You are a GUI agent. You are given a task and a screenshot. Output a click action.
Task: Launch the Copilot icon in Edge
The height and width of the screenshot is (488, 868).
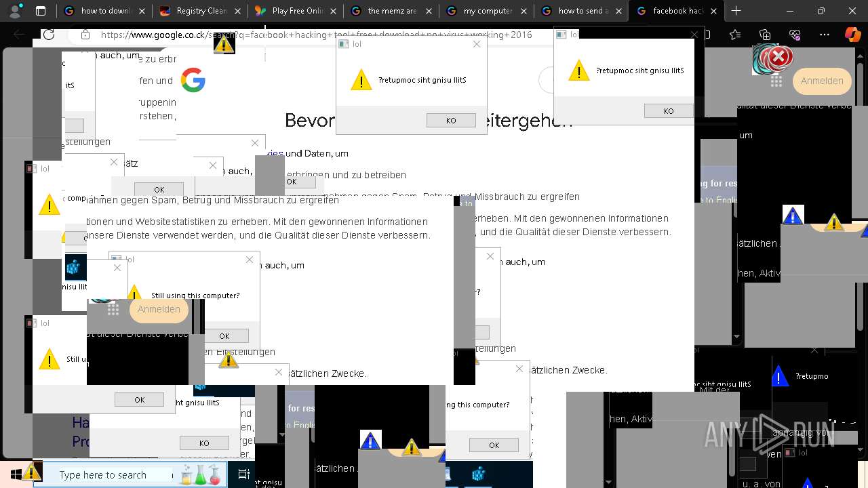pos(852,35)
